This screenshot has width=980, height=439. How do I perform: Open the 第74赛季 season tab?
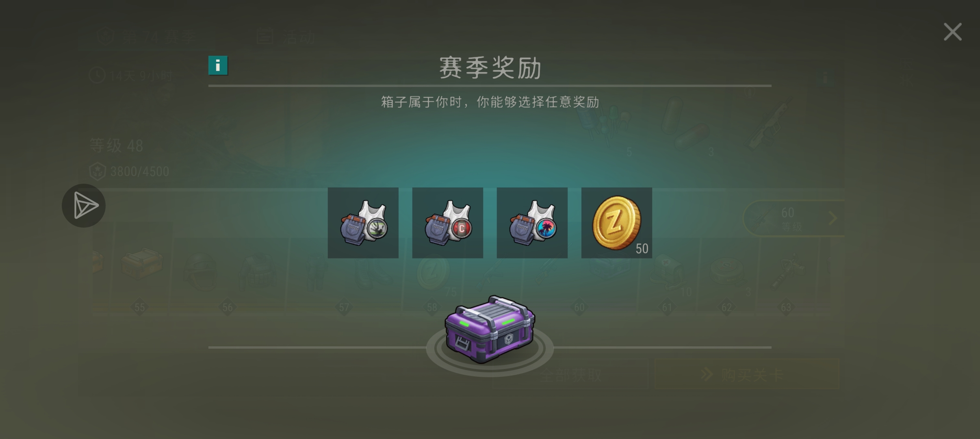pyautogui.click(x=146, y=37)
